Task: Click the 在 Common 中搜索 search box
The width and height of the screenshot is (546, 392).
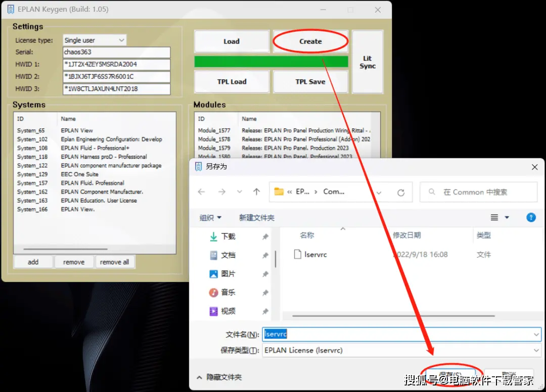Action: pos(478,192)
